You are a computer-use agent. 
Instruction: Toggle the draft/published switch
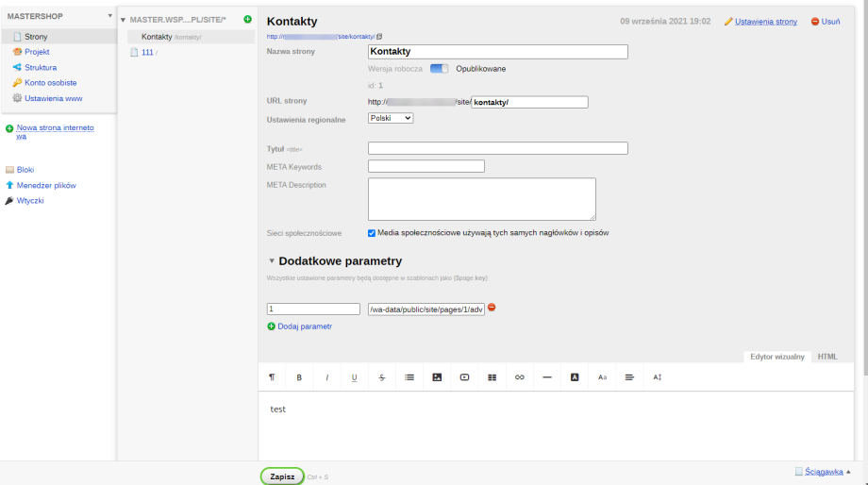click(x=439, y=69)
